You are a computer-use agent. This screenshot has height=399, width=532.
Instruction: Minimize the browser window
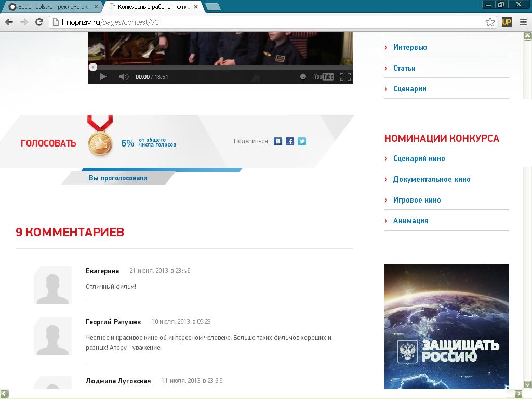tap(488, 4)
